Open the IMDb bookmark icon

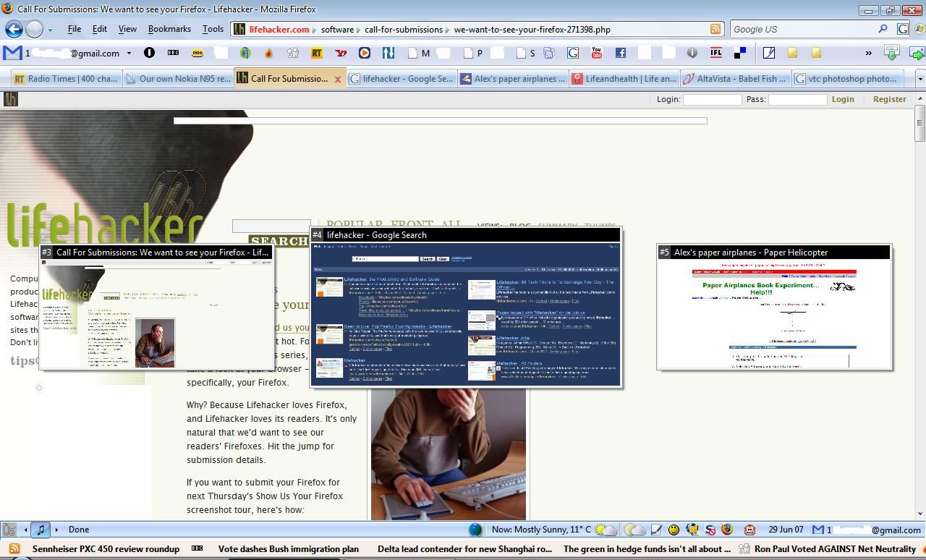[x=197, y=53]
